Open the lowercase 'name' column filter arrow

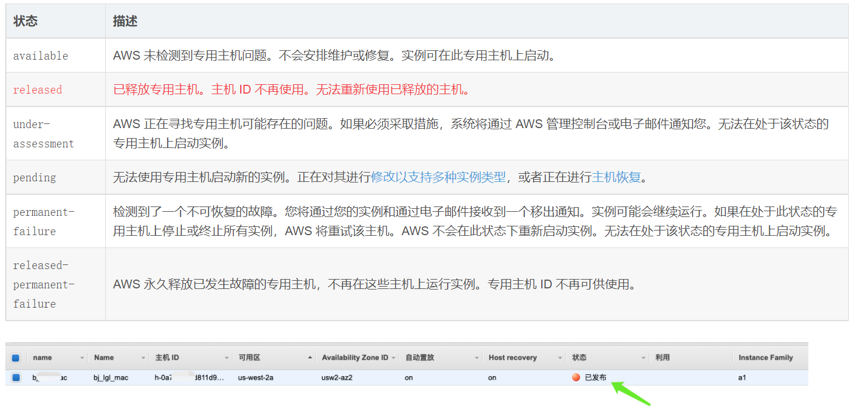[82, 358]
